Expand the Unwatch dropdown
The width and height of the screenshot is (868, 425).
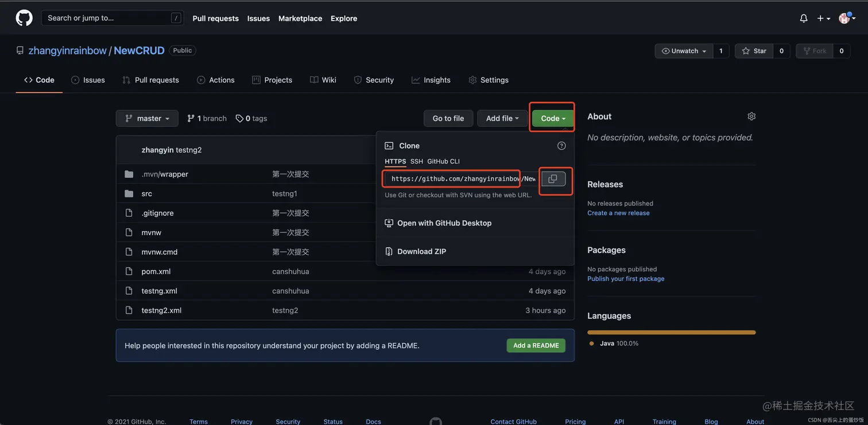coord(684,51)
